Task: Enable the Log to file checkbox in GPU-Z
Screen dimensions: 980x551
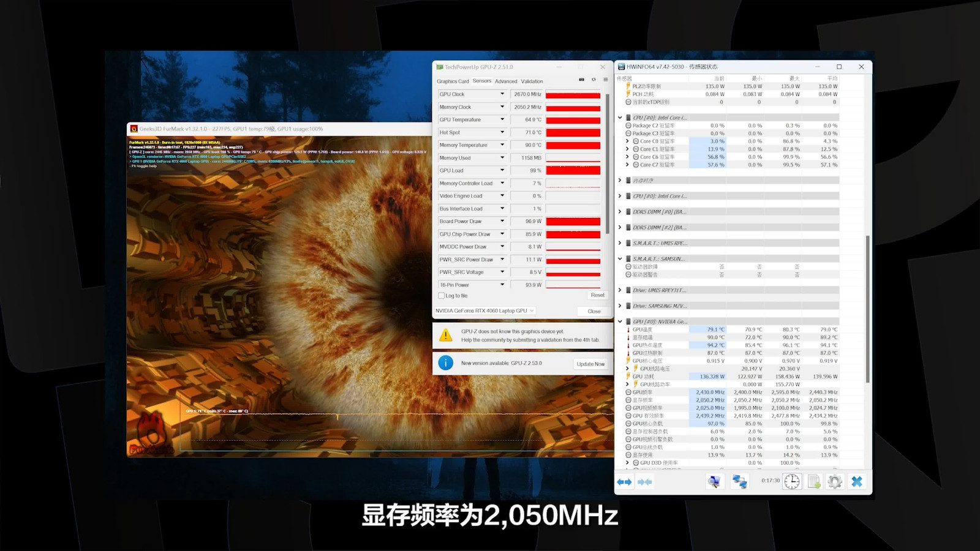Action: point(441,296)
